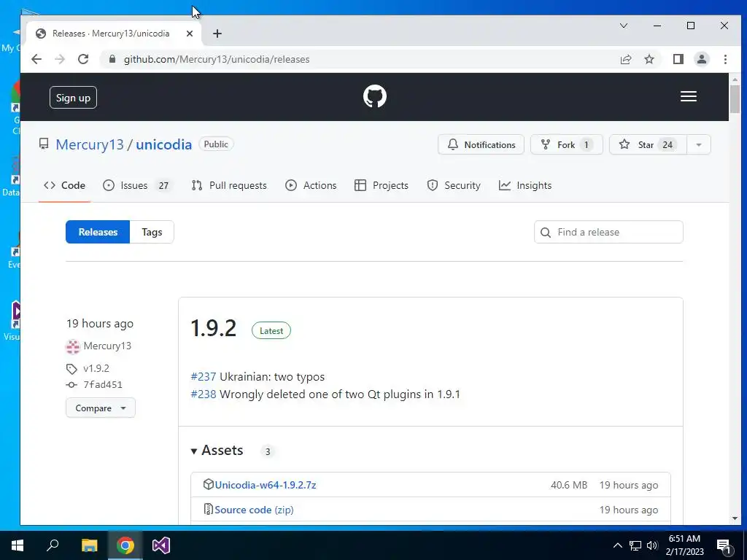Toggle Chrome side panel icon

678,59
